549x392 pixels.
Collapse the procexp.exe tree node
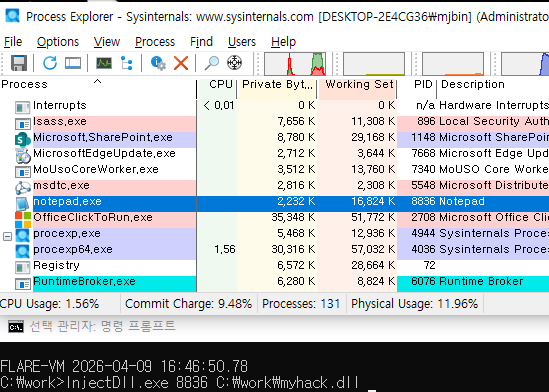(x=7, y=236)
